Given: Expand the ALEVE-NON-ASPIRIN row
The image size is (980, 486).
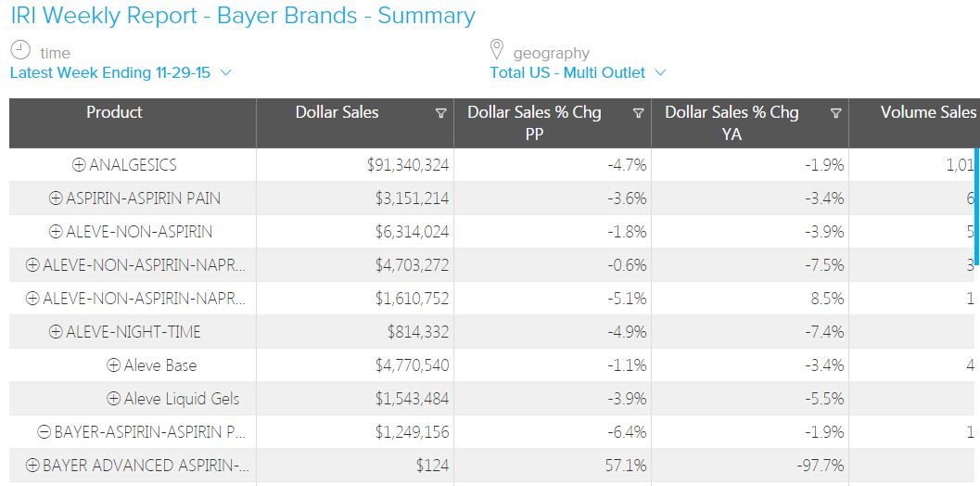Looking at the screenshot, I should click(56, 232).
